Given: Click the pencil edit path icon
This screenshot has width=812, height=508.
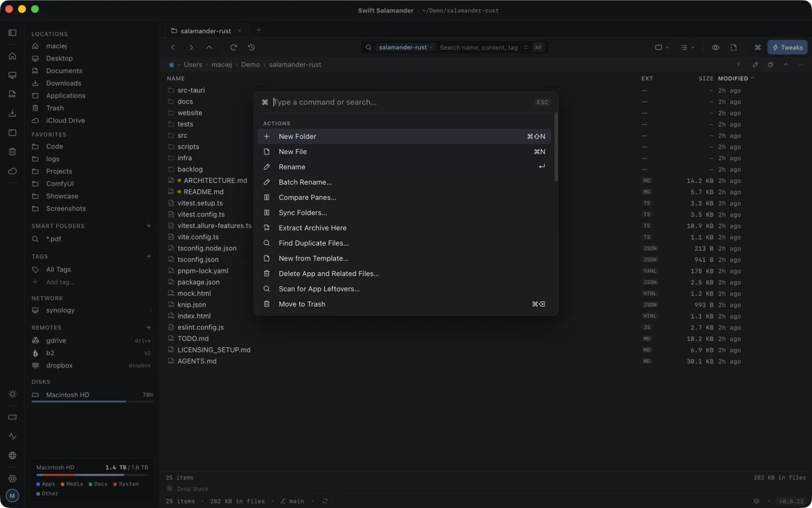Looking at the screenshot, I should pyautogui.click(x=755, y=65).
